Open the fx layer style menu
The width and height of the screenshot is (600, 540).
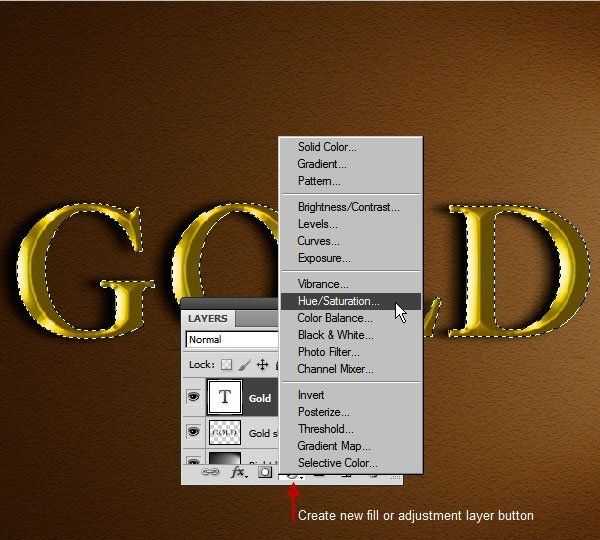point(238,473)
